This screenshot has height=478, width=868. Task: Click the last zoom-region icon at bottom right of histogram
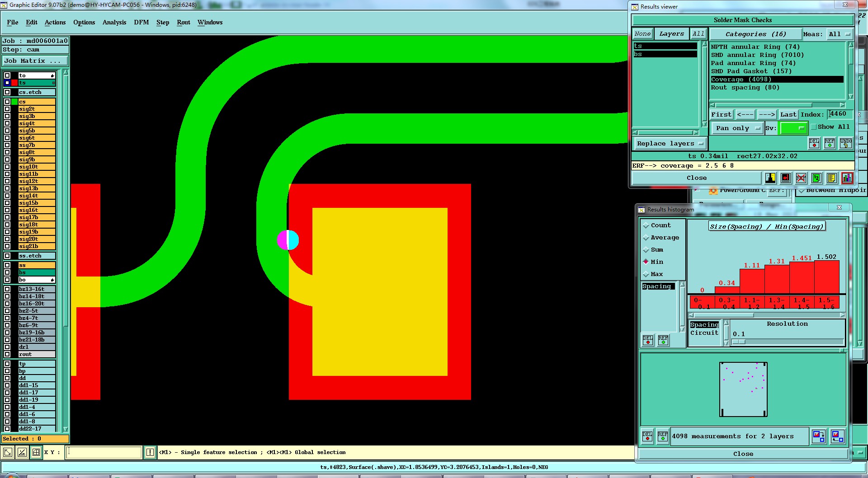tap(838, 436)
